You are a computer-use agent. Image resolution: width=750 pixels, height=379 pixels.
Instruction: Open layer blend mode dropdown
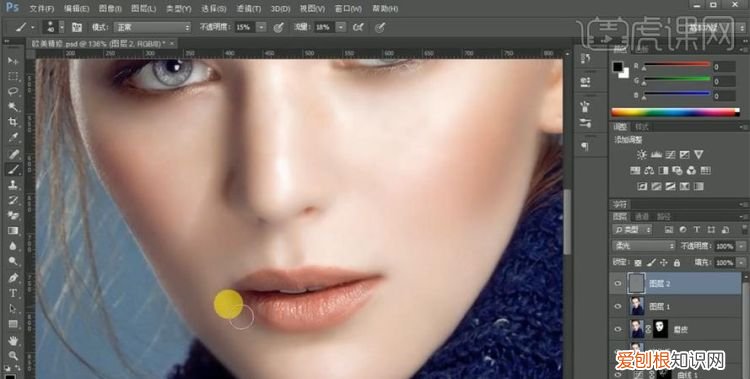(644, 246)
